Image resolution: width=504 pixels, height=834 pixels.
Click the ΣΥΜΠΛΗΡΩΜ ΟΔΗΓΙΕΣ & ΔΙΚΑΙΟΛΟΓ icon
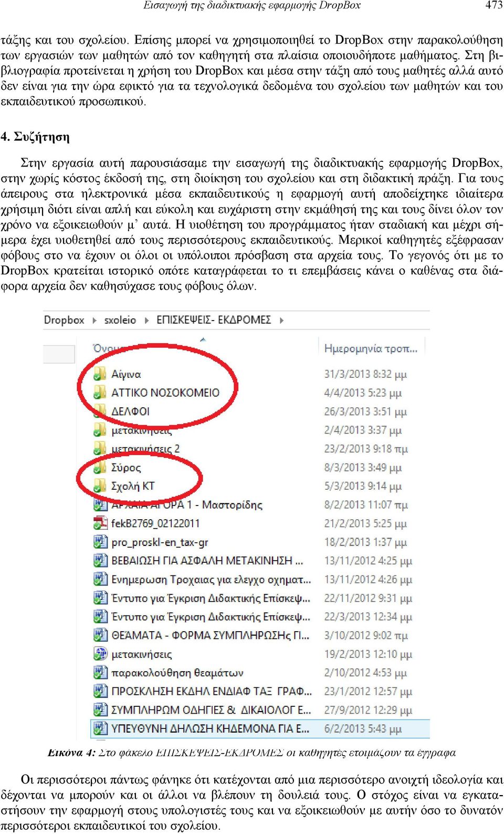[100, 710]
